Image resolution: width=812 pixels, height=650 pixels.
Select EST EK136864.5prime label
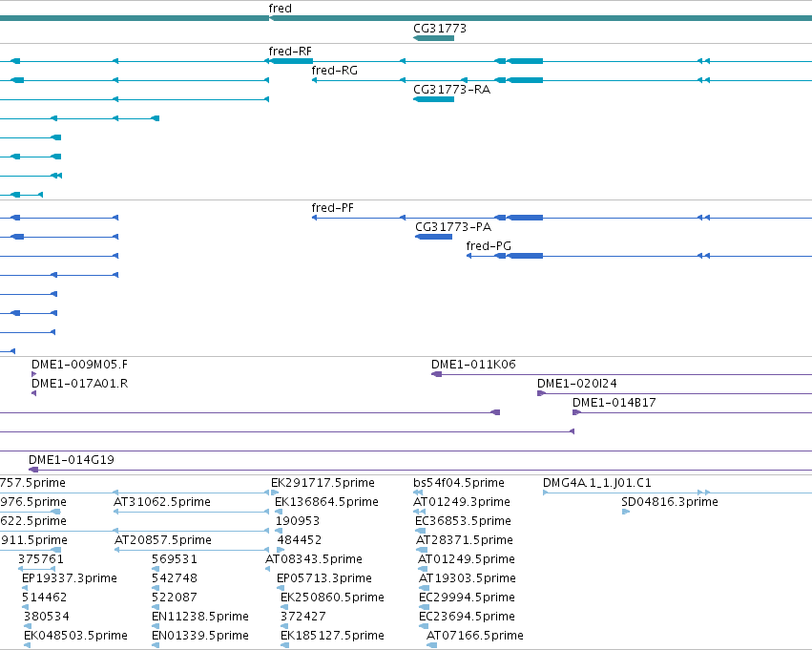326,501
